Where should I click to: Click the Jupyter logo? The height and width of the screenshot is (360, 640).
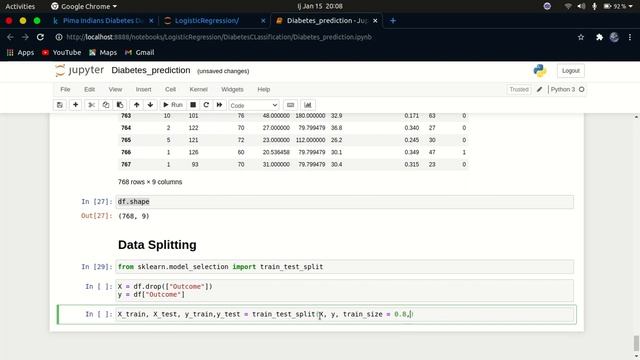click(80, 70)
